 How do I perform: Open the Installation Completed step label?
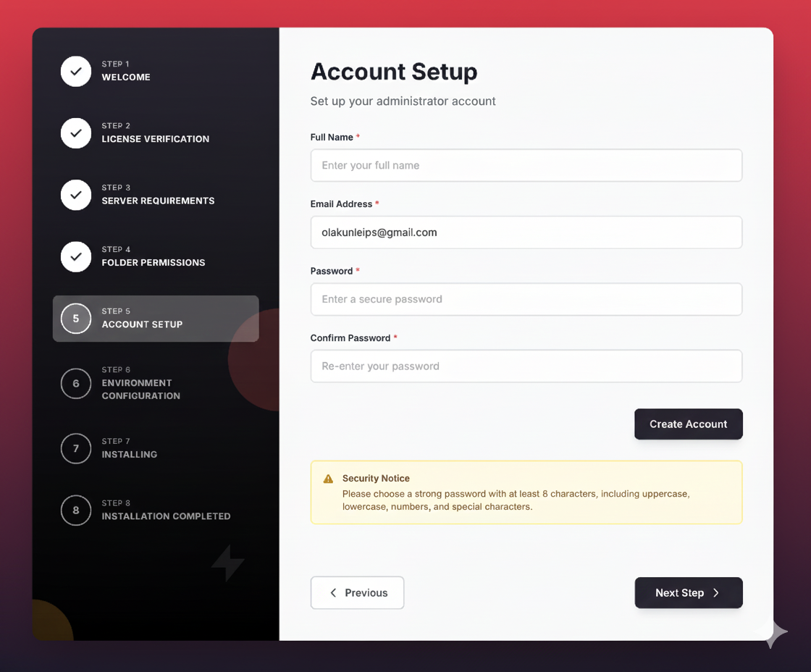[x=166, y=516]
